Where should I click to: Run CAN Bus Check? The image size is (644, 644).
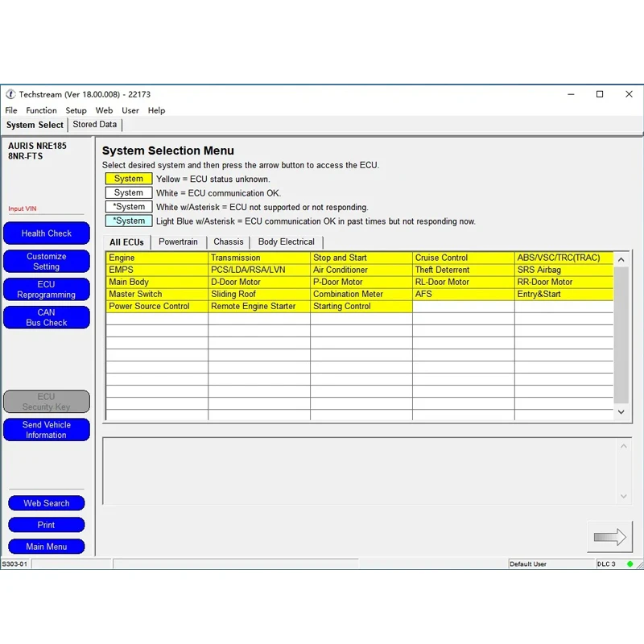(47, 317)
